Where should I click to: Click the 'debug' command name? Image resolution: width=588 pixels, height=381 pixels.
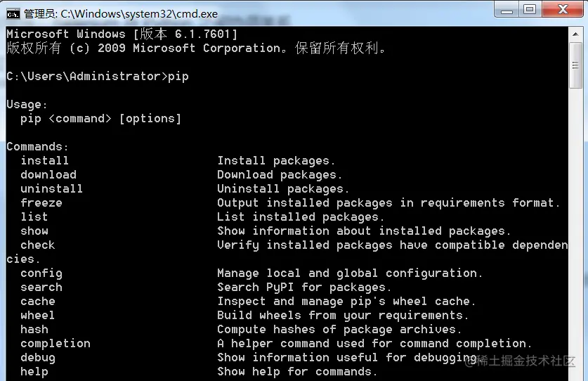[37, 358]
